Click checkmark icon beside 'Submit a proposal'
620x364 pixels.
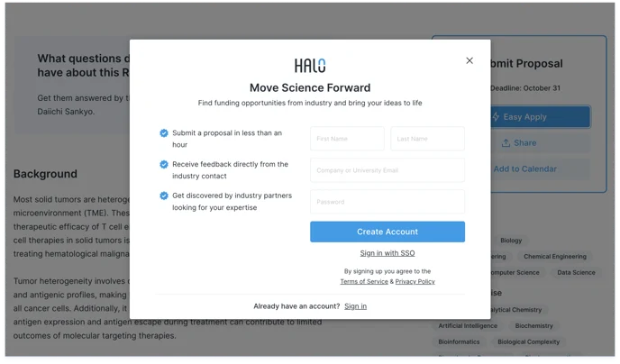click(x=164, y=133)
